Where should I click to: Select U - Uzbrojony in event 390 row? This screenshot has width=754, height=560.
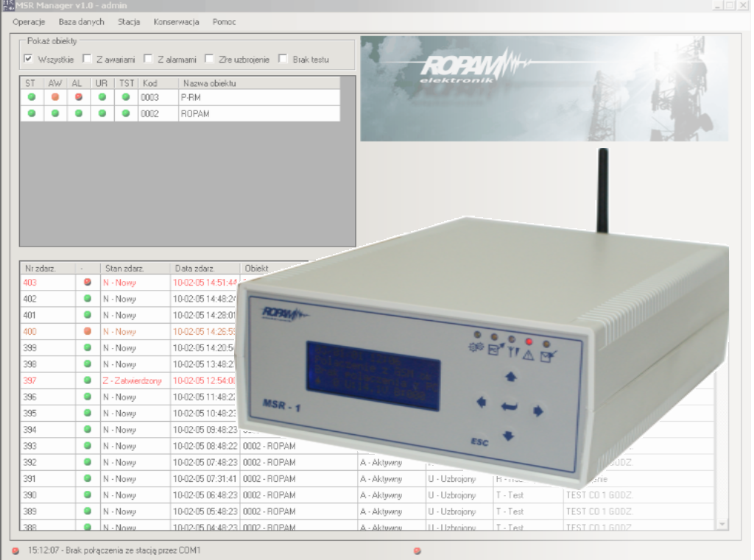click(452, 495)
